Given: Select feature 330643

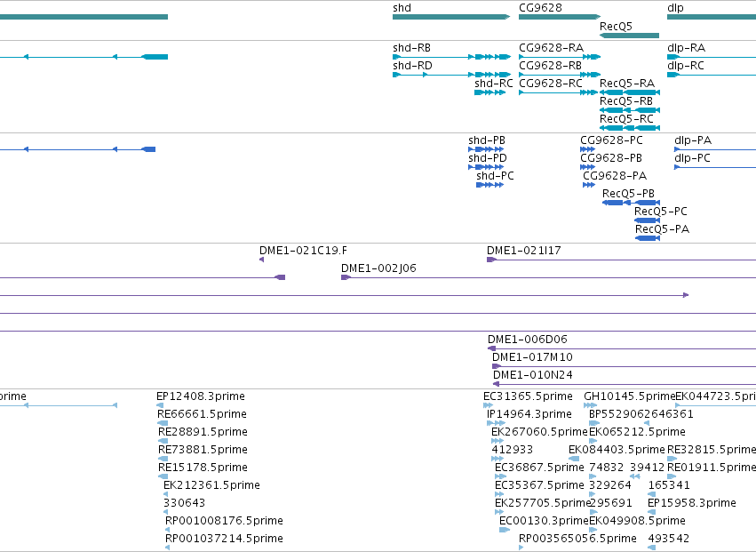Looking at the screenshot, I should point(166,512).
